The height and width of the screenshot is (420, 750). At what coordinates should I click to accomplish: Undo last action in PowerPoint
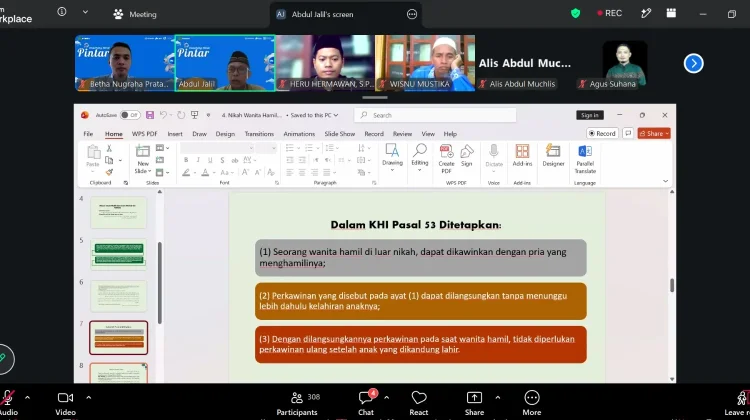163,115
